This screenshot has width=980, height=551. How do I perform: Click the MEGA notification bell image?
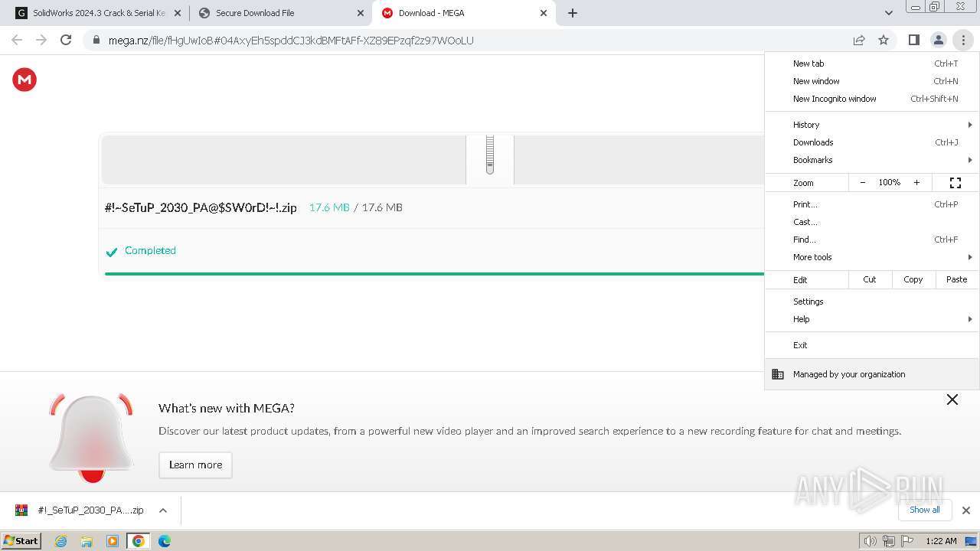(91, 439)
